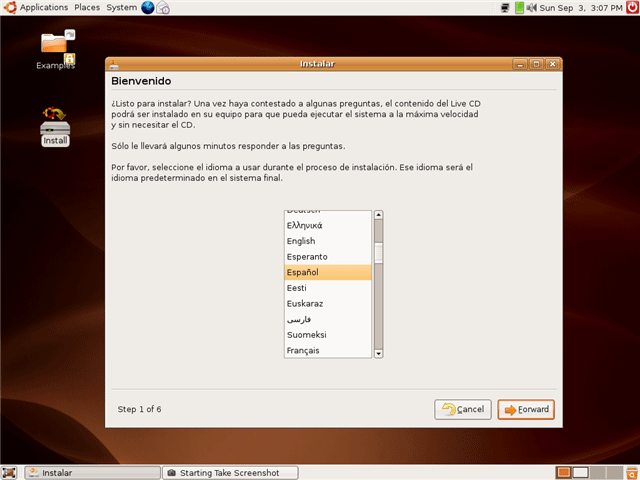The width and height of the screenshot is (640, 480).
Task: Click the network status tray icon
Action: [504, 8]
